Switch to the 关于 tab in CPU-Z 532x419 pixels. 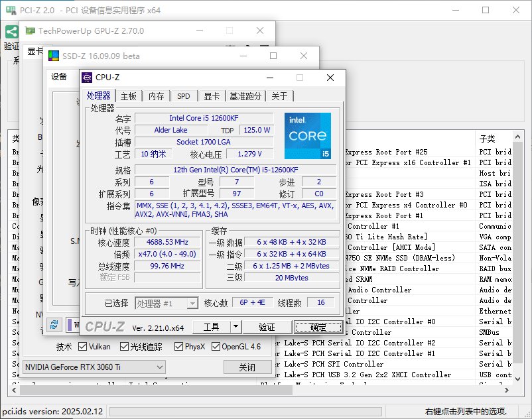click(x=279, y=96)
